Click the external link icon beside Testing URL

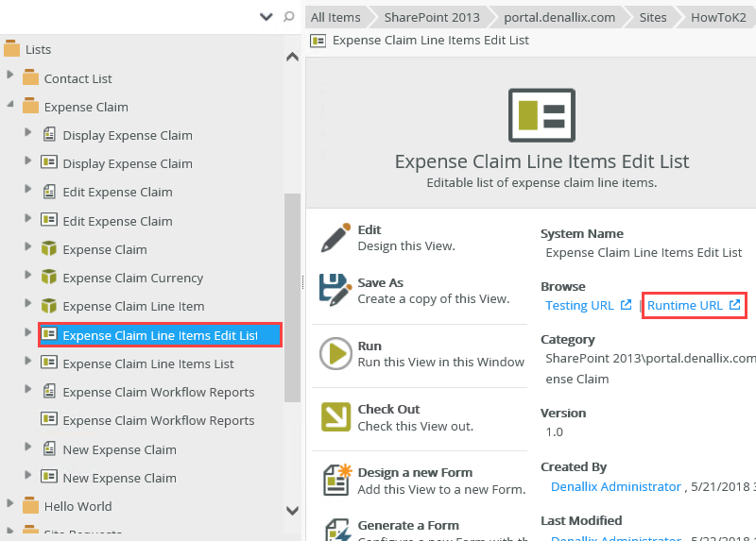[x=626, y=305]
